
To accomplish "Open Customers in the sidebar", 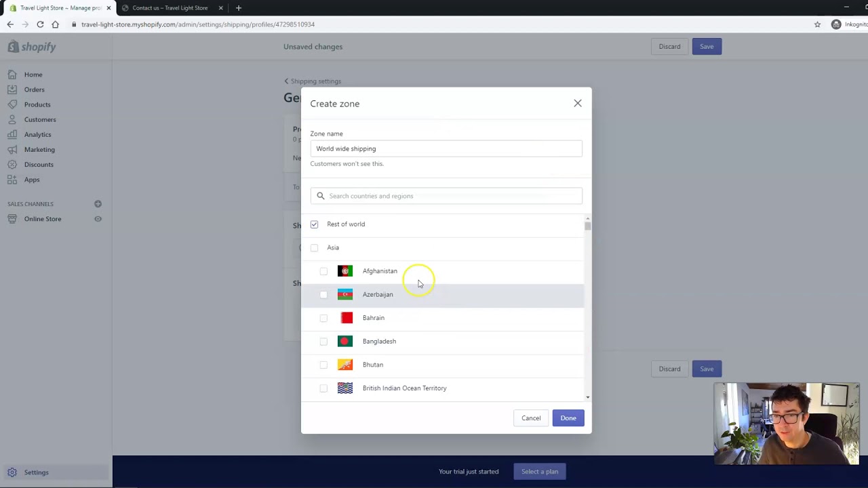I will (x=40, y=119).
